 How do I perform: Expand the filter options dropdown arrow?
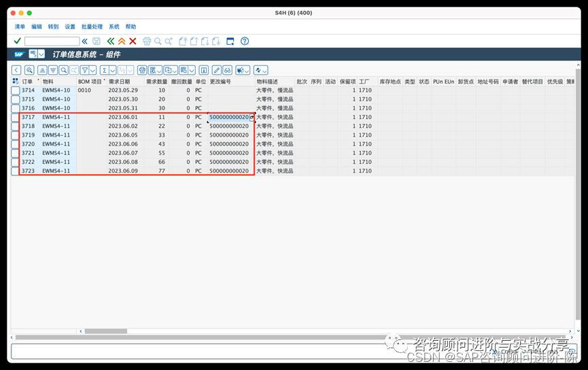pyautogui.click(x=93, y=70)
